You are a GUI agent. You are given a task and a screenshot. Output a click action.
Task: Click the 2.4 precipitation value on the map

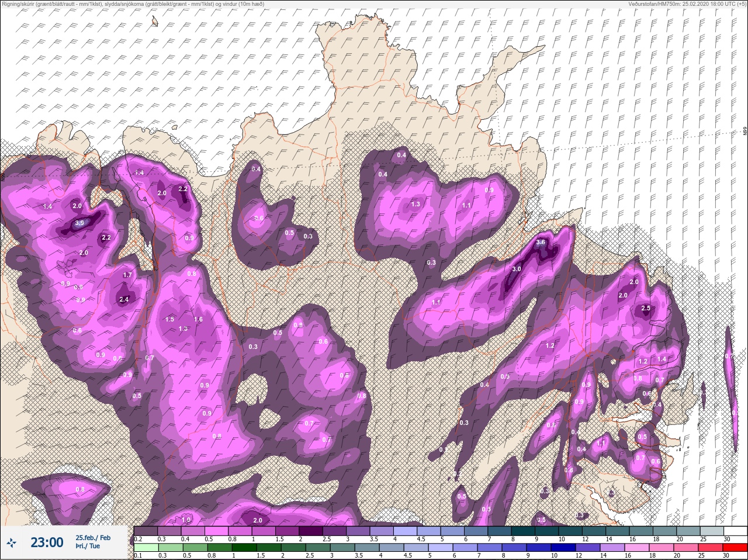click(124, 299)
